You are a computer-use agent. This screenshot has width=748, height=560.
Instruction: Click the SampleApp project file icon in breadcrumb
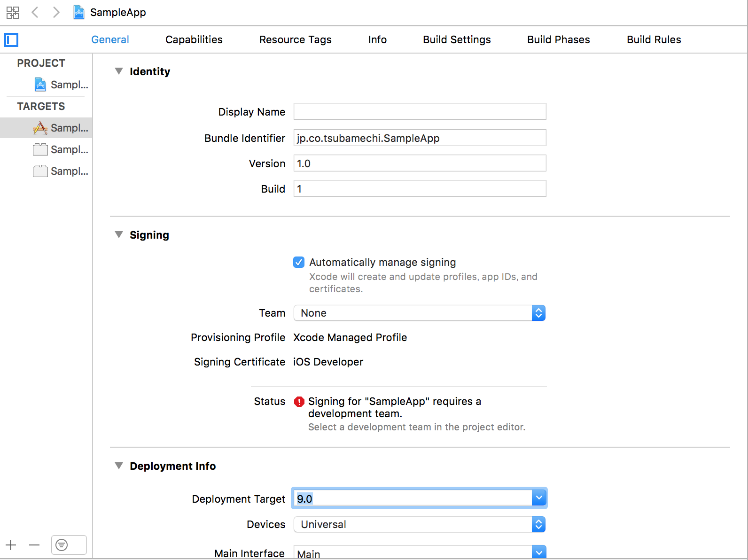79,12
